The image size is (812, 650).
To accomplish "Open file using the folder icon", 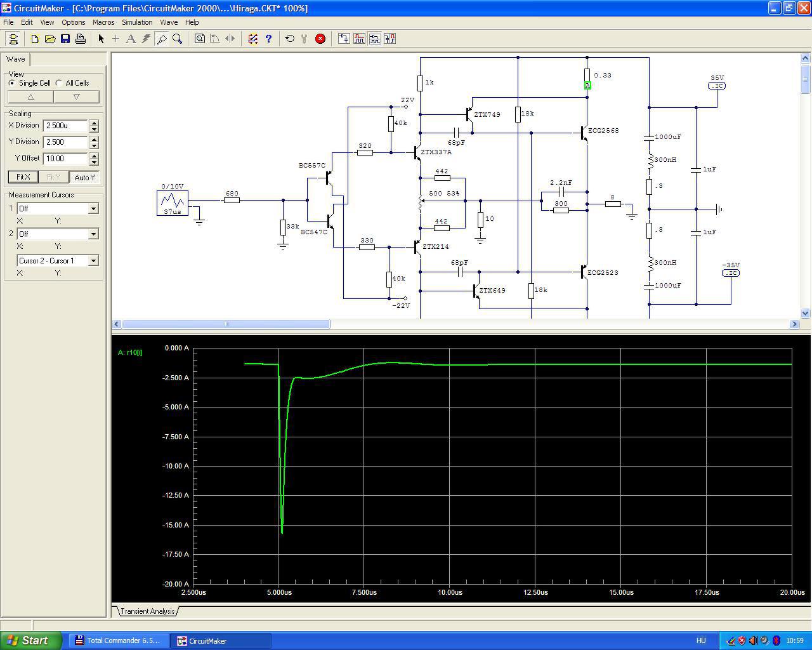I will [50, 39].
